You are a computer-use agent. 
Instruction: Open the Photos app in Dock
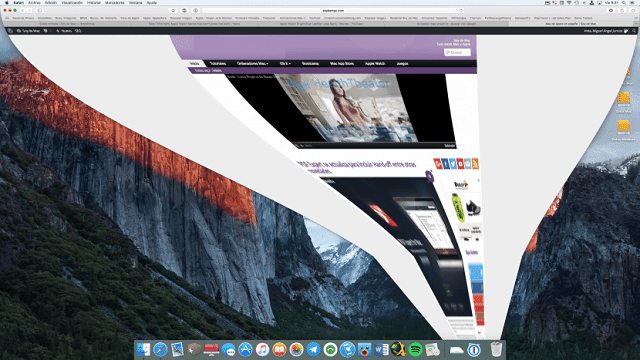[296, 349]
